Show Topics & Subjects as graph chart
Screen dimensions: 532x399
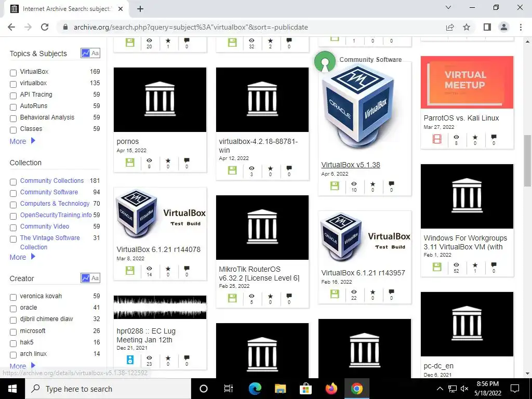point(86,53)
